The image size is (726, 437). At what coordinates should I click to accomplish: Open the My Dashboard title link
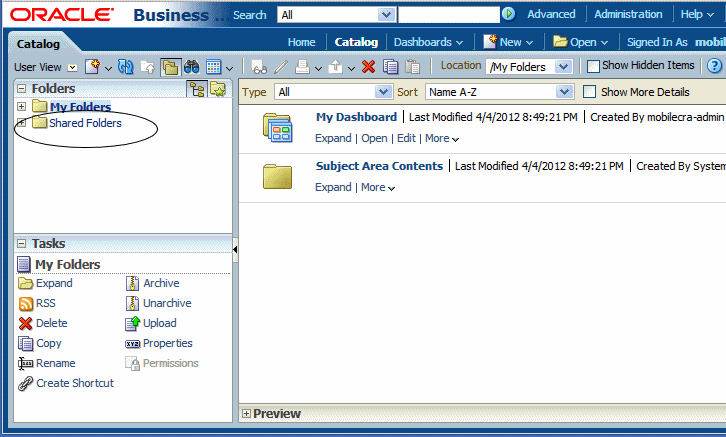click(357, 117)
